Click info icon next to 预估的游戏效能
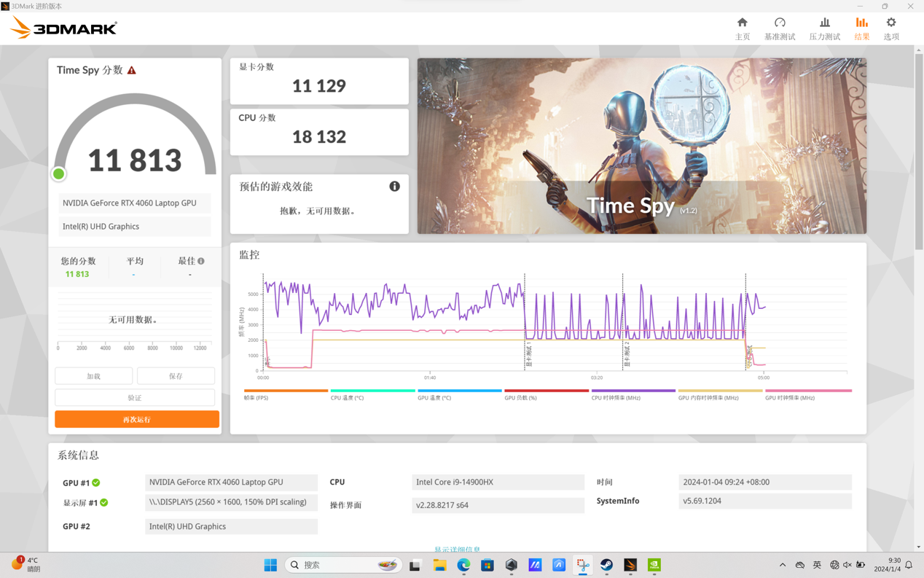The height and width of the screenshot is (578, 924). pos(394,187)
